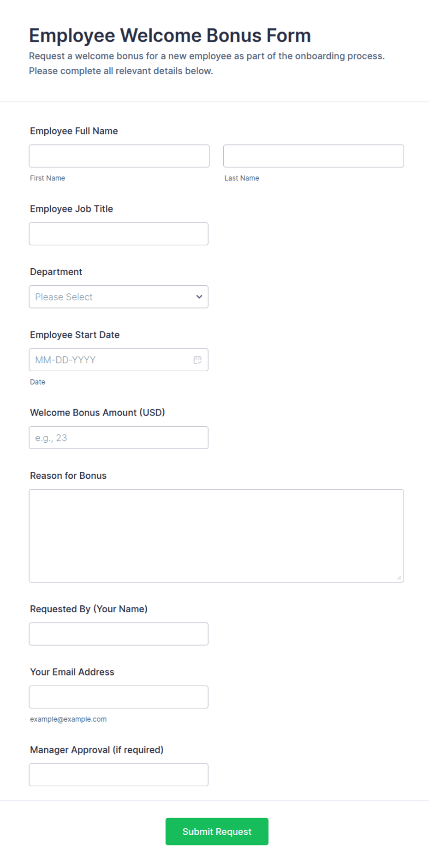Focus the Welcome Bonus Amount field
The width and height of the screenshot is (429, 868).
tap(119, 438)
